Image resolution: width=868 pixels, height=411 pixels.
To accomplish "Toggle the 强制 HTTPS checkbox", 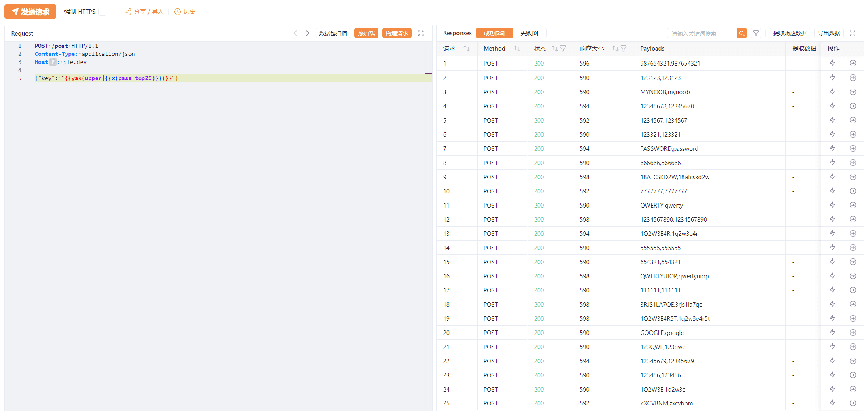I will pyautogui.click(x=103, y=12).
